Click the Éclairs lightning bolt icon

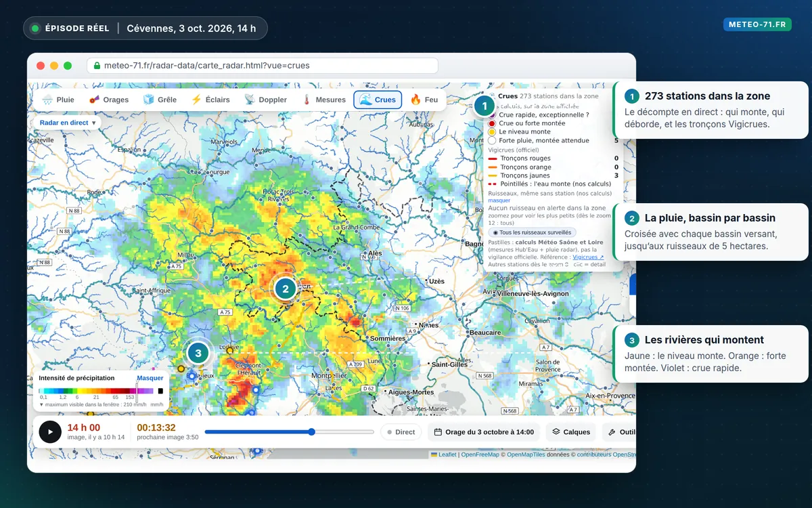(x=196, y=100)
